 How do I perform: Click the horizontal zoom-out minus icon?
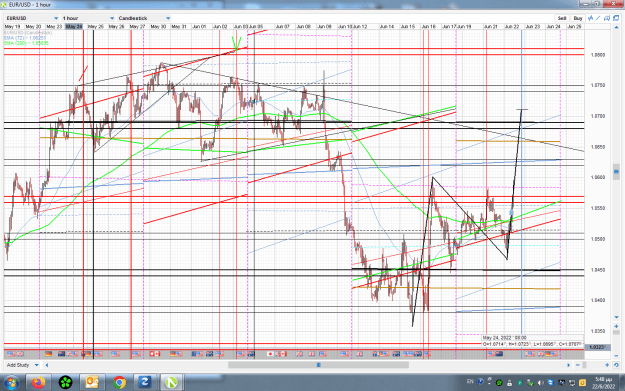pos(578,365)
